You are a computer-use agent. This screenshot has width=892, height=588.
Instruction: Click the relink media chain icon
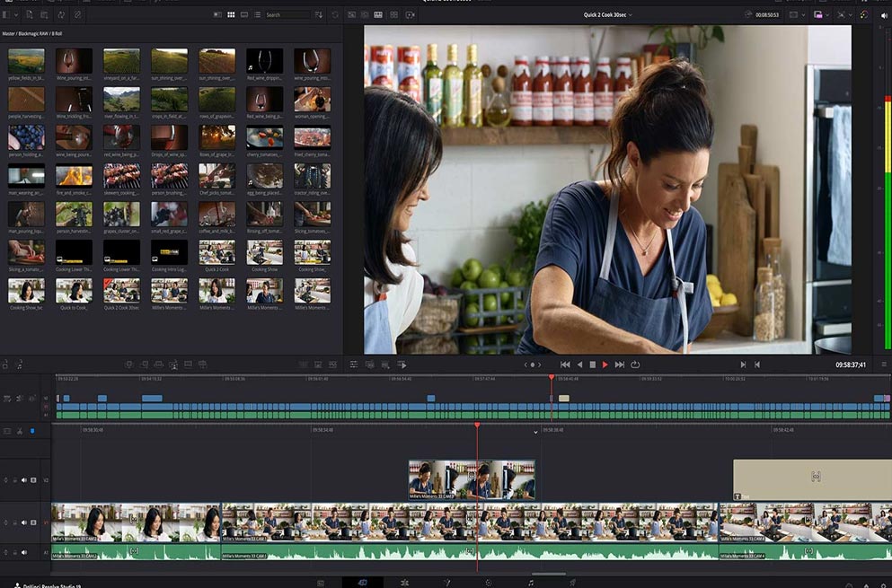coord(78,14)
